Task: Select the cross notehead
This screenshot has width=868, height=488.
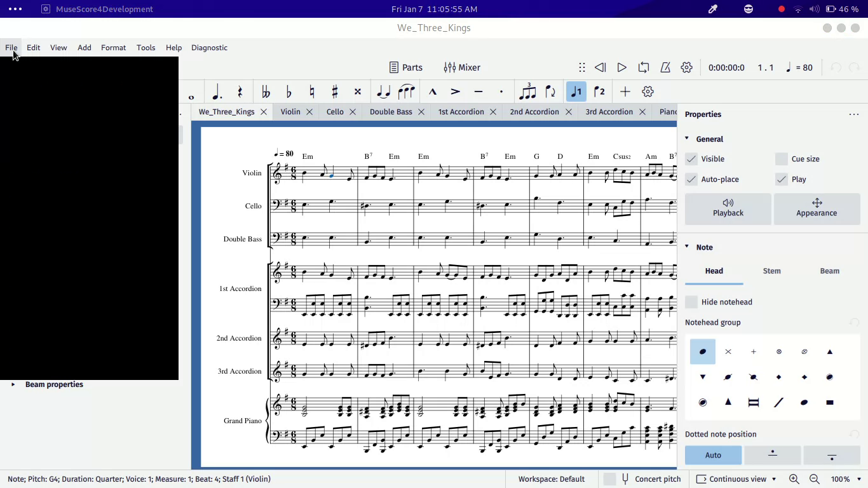Action: click(728, 351)
